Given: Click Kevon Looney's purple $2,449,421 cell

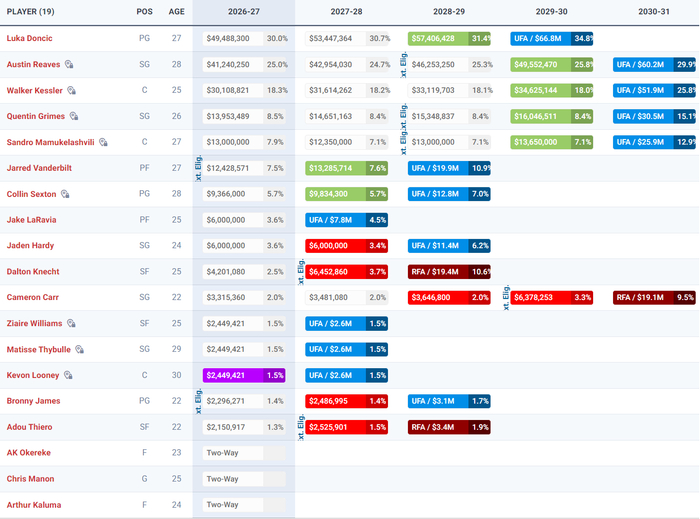Looking at the screenshot, I should point(244,375).
